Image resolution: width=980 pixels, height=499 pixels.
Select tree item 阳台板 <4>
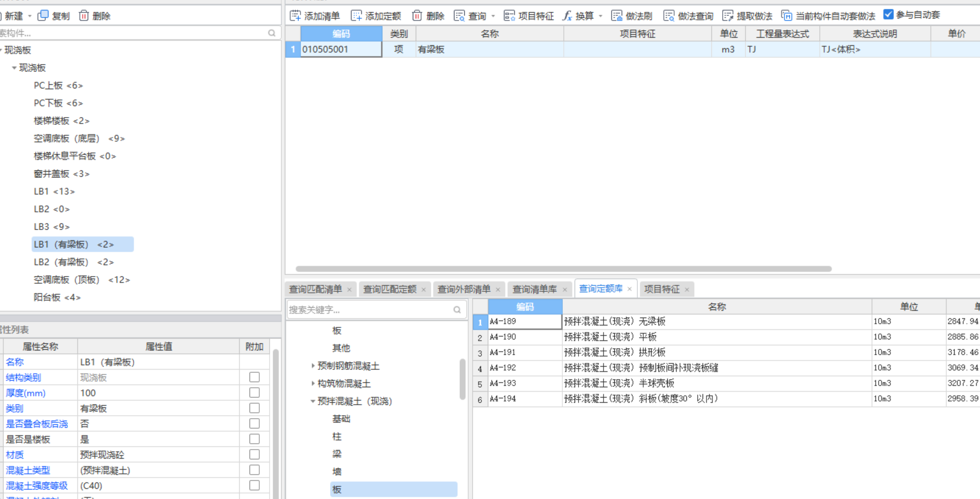tap(57, 297)
